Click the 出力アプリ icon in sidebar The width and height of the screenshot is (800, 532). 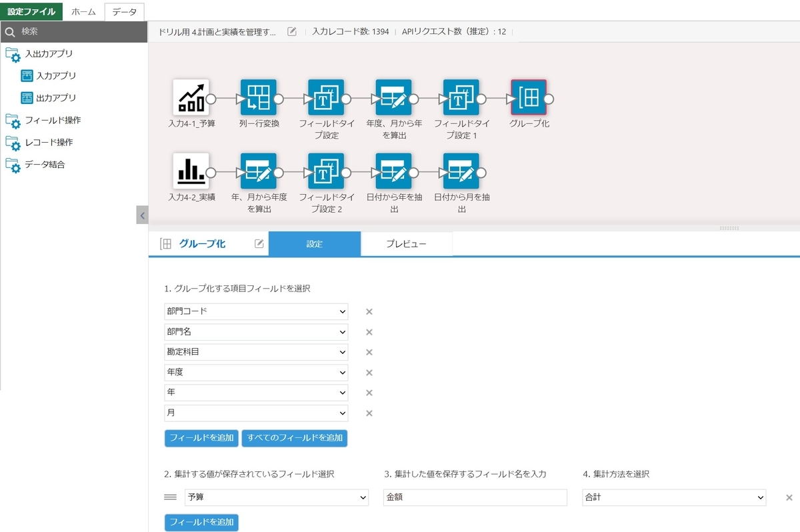27,98
